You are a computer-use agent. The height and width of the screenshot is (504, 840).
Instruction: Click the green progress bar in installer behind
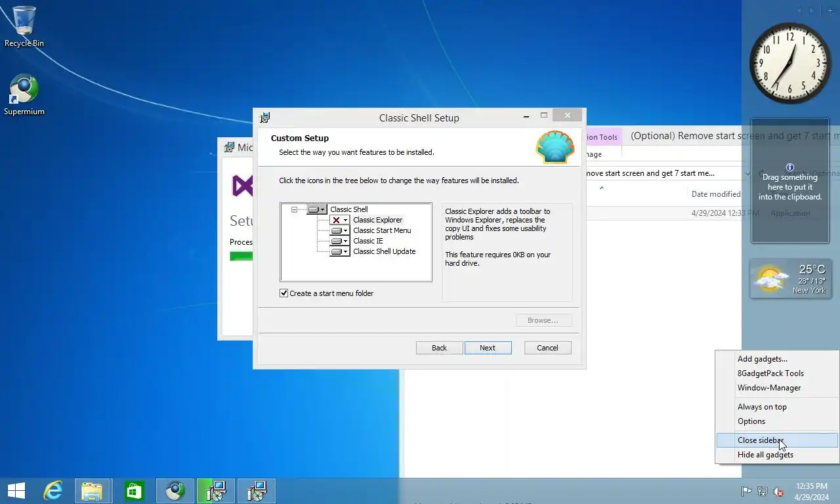[241, 256]
